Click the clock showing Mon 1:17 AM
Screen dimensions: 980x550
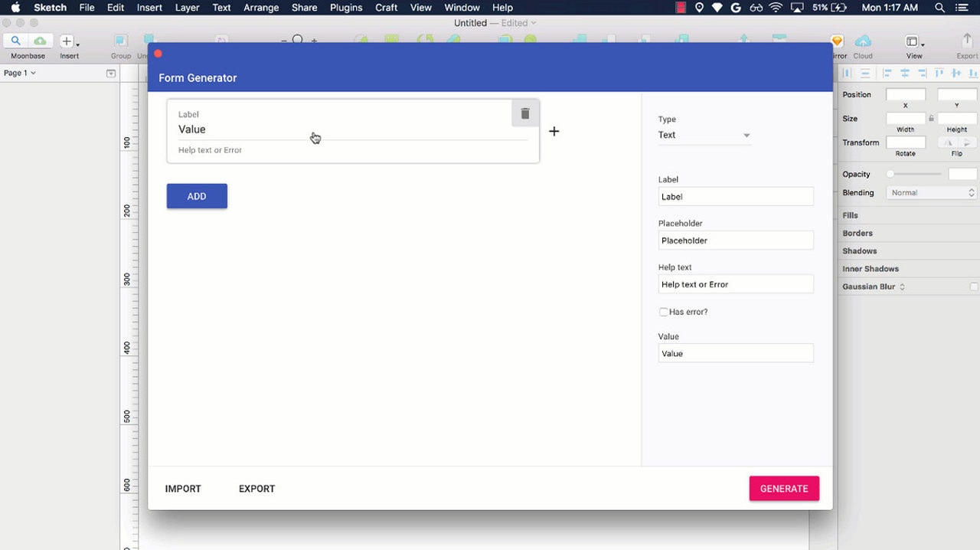pyautogui.click(x=890, y=8)
